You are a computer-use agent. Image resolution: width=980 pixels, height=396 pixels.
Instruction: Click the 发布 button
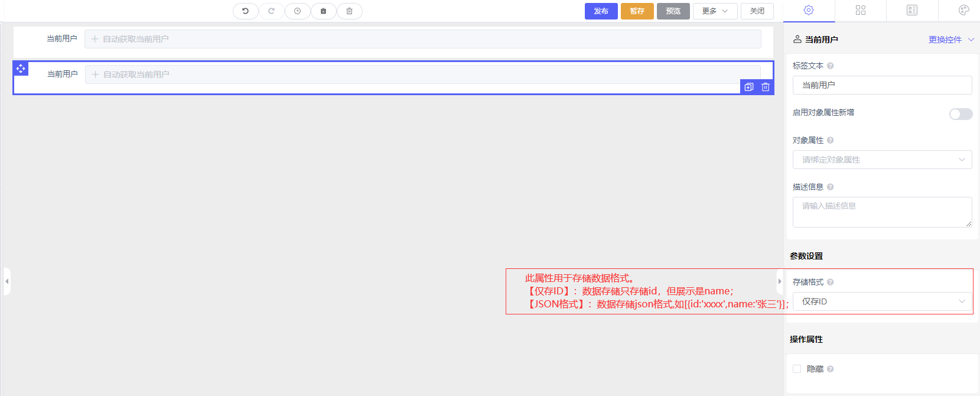click(x=601, y=11)
